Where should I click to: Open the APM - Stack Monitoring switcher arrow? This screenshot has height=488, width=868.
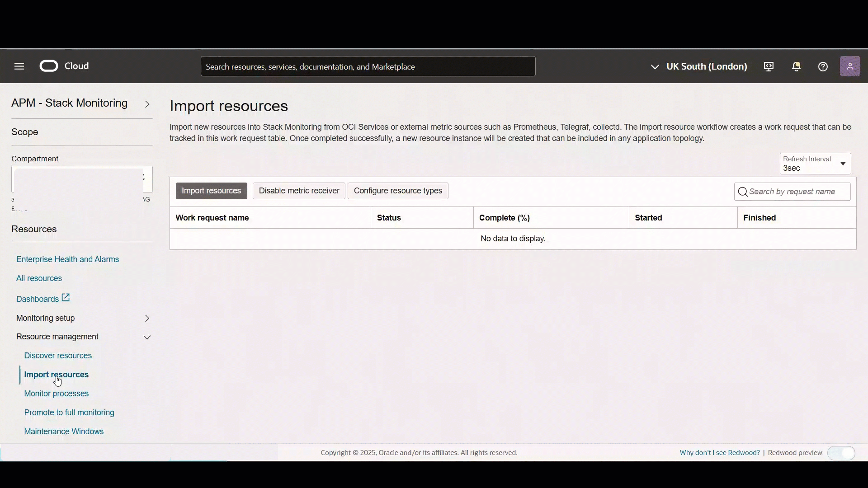point(147,104)
